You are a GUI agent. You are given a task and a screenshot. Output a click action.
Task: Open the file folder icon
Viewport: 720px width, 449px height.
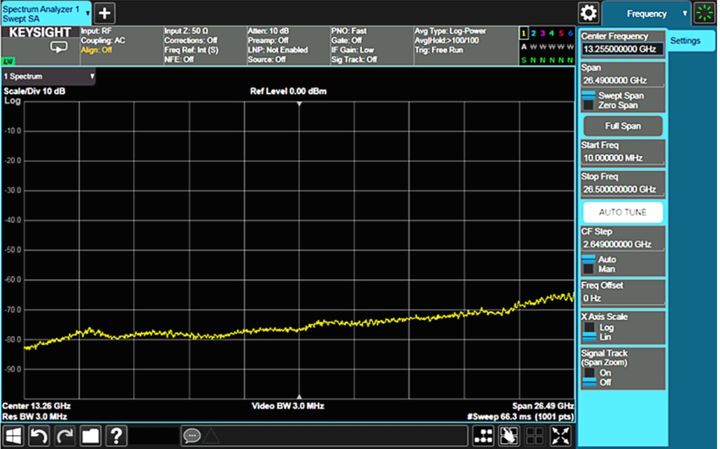[x=90, y=436]
